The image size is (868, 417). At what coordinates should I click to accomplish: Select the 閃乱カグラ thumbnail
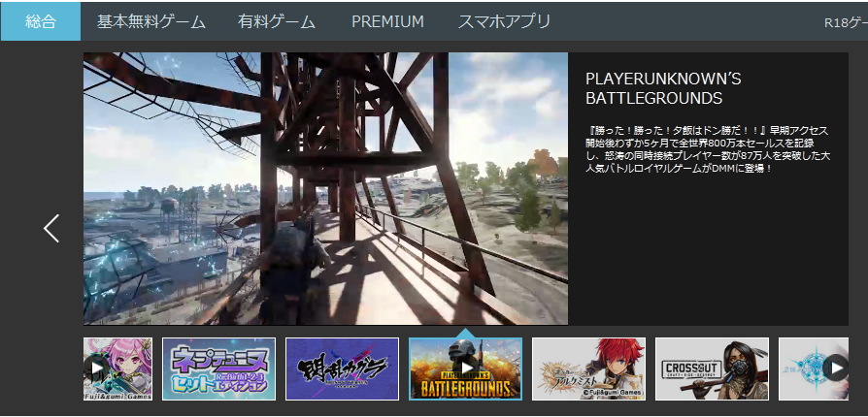pos(342,369)
